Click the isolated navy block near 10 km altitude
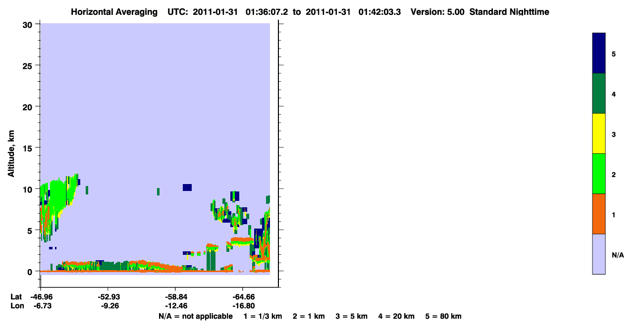Image resolution: width=644 pixels, height=330 pixels. (187, 187)
